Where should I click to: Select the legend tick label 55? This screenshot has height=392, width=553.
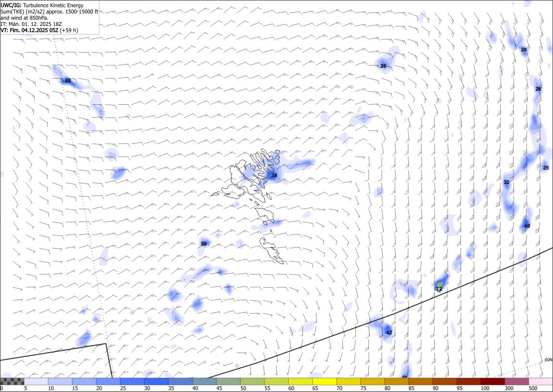coord(267,388)
